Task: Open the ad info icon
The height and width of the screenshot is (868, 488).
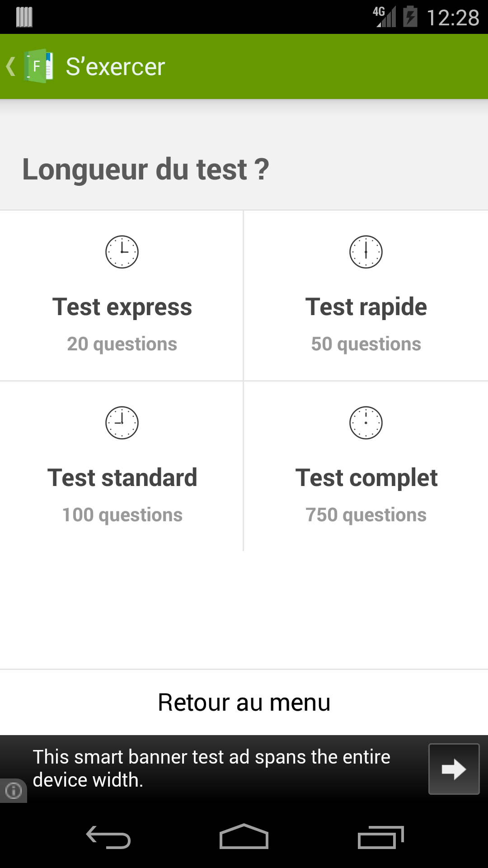Action: click(x=13, y=791)
